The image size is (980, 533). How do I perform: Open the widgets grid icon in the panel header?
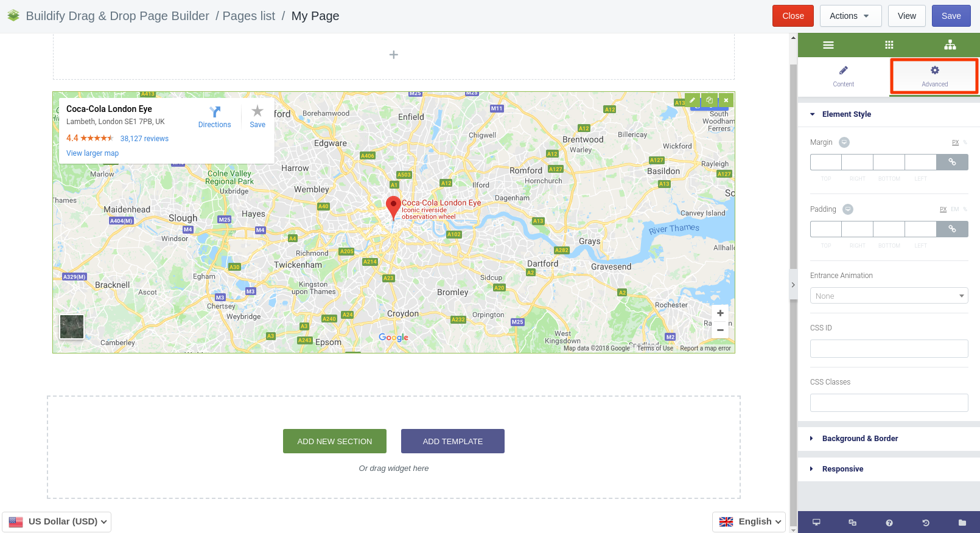[x=889, y=45]
